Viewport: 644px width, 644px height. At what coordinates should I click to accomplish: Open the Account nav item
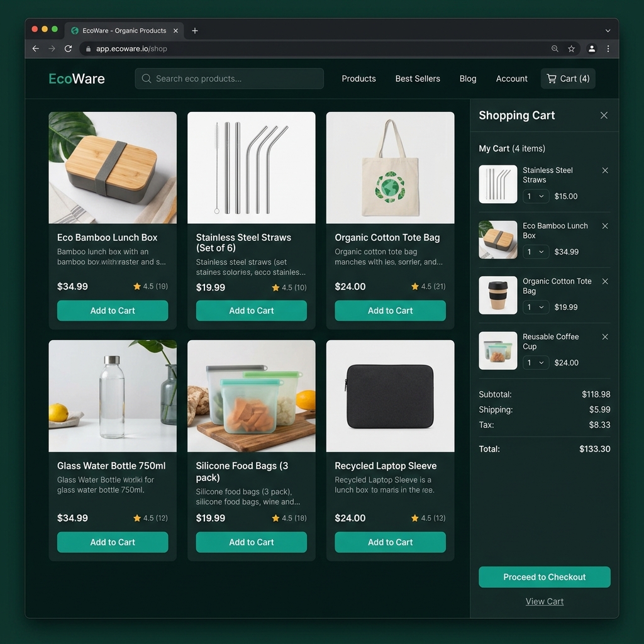click(511, 79)
